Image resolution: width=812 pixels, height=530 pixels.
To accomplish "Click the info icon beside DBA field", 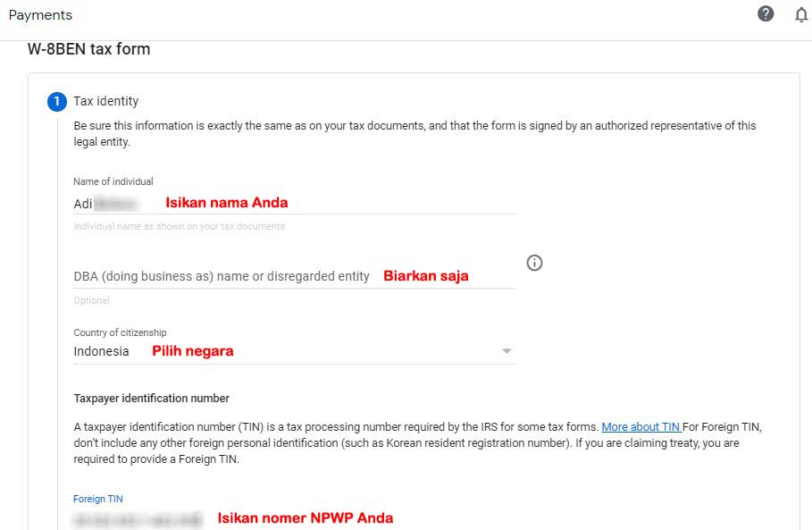I will tap(534, 263).
